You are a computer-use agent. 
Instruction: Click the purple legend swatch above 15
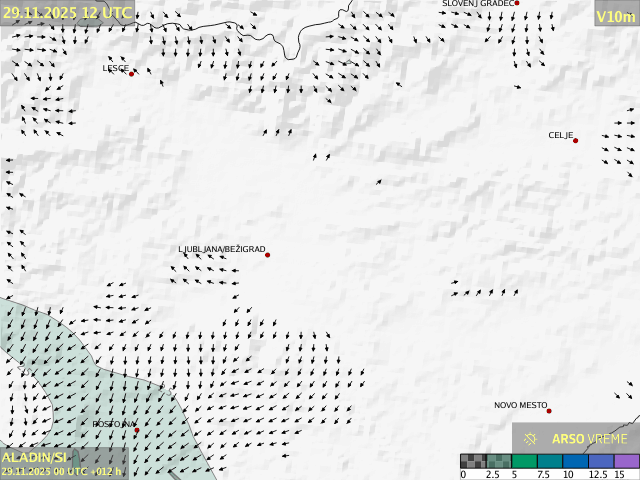tap(626, 461)
